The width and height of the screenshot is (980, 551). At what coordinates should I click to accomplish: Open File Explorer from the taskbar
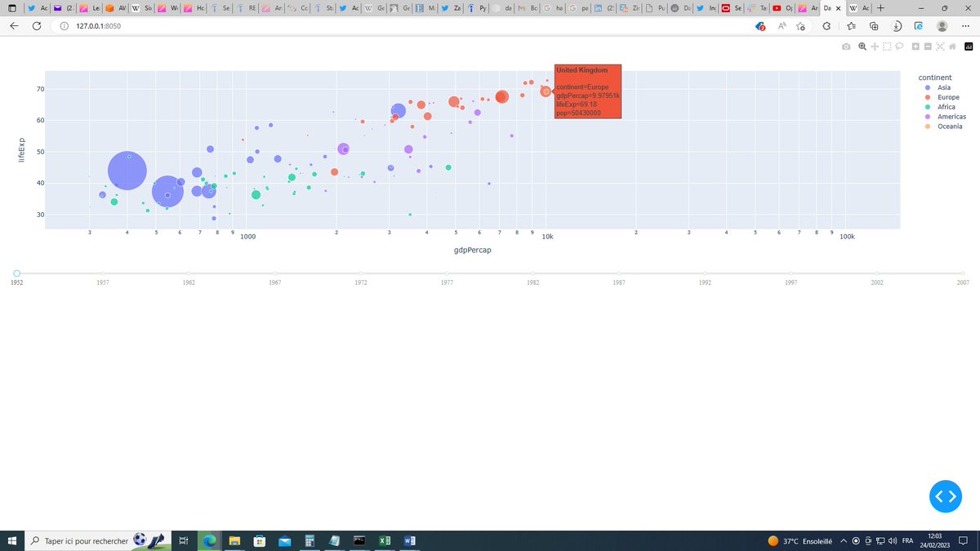tap(234, 540)
